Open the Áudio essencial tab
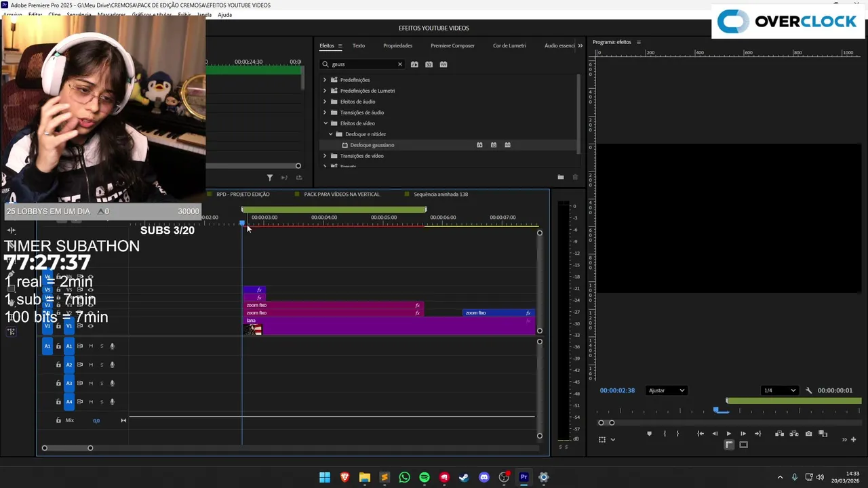This screenshot has width=868, height=488. coord(559,45)
